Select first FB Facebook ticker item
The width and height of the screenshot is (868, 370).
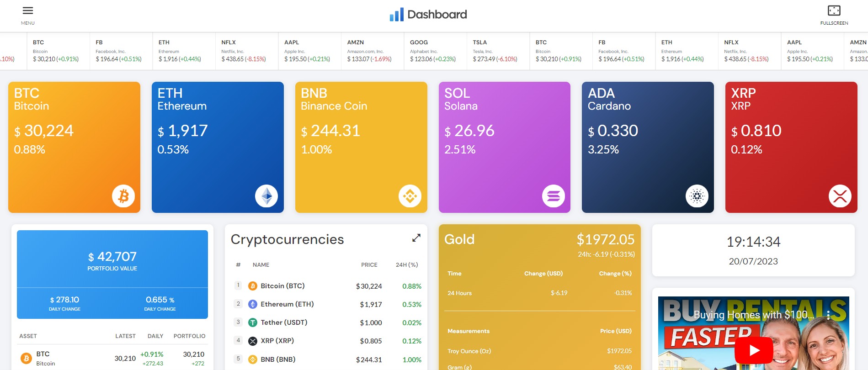121,51
